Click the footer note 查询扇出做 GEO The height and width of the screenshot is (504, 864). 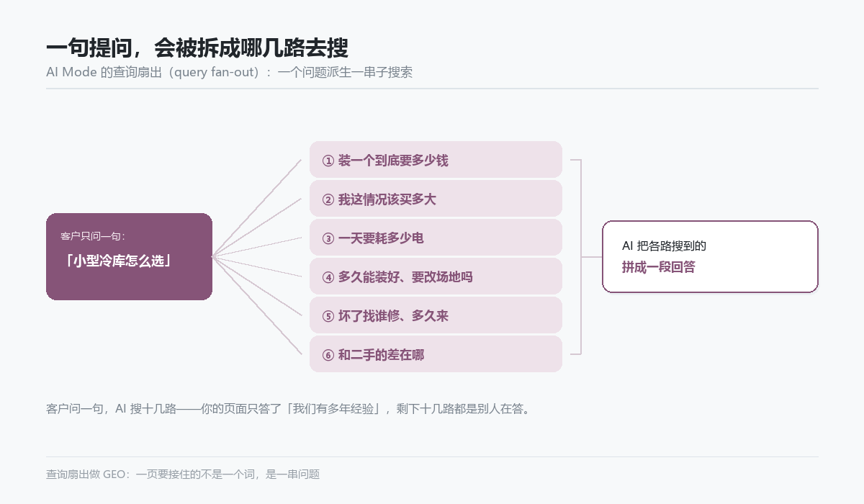(x=183, y=474)
